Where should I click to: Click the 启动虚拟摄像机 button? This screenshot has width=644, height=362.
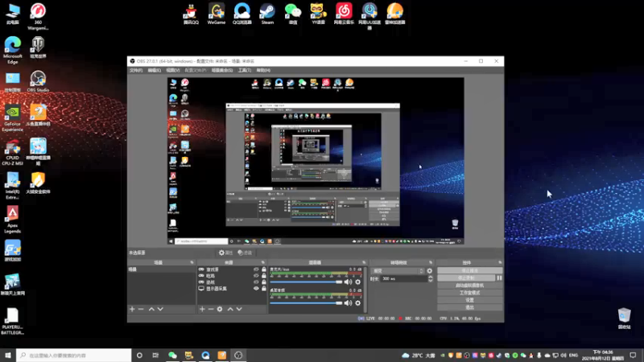470,286
